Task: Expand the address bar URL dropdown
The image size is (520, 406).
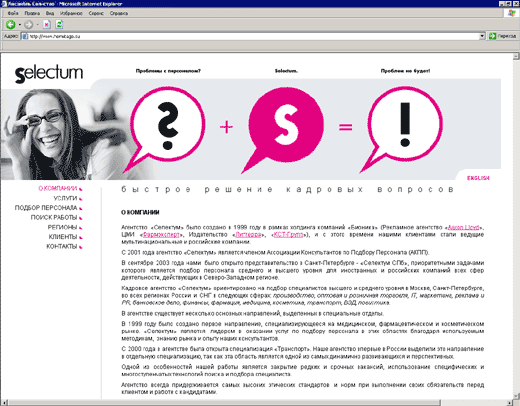Action: [x=482, y=36]
